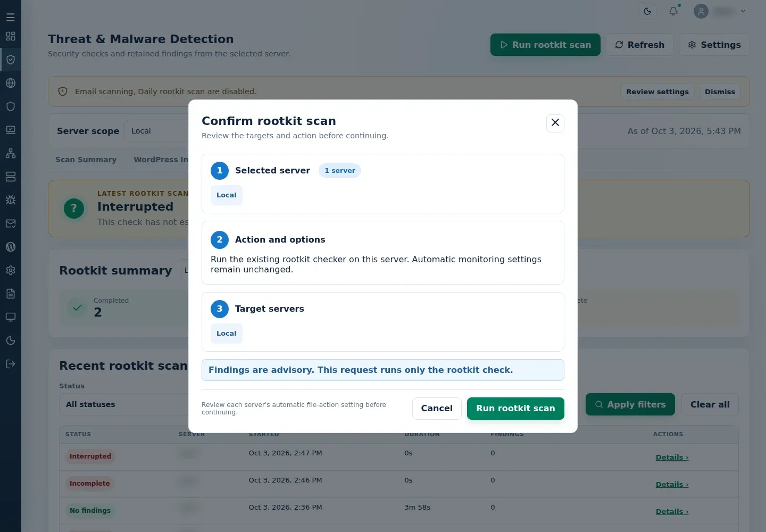Click the user avatar icon
Viewport: 766px width, 532px height.
click(701, 11)
